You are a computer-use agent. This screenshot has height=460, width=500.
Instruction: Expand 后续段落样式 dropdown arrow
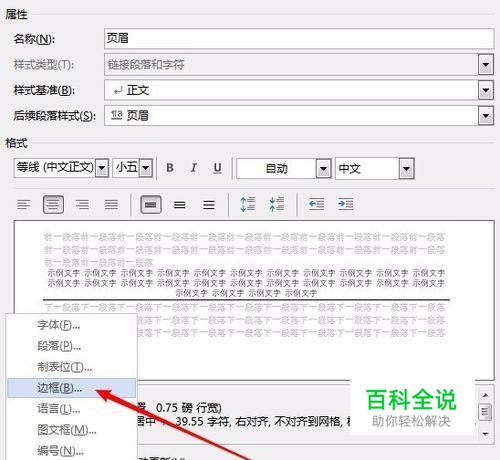coord(486,116)
